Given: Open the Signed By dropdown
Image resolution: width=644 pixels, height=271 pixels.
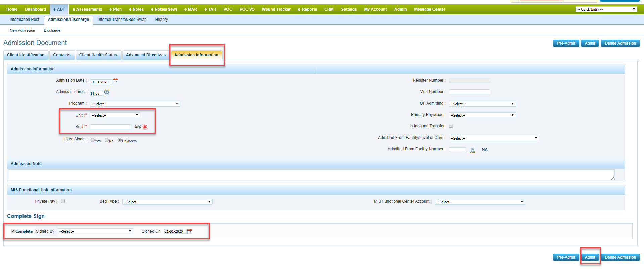Looking at the screenshot, I should tap(95, 231).
